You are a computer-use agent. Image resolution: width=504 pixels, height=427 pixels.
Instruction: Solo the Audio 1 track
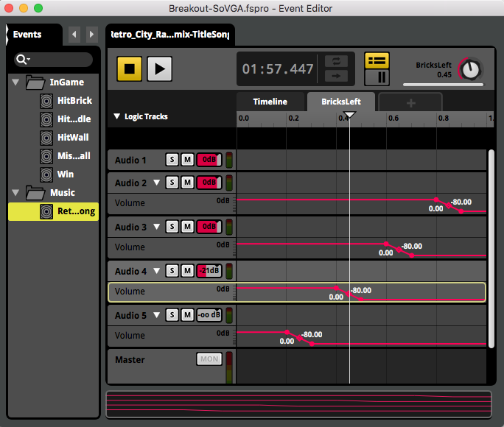(172, 160)
